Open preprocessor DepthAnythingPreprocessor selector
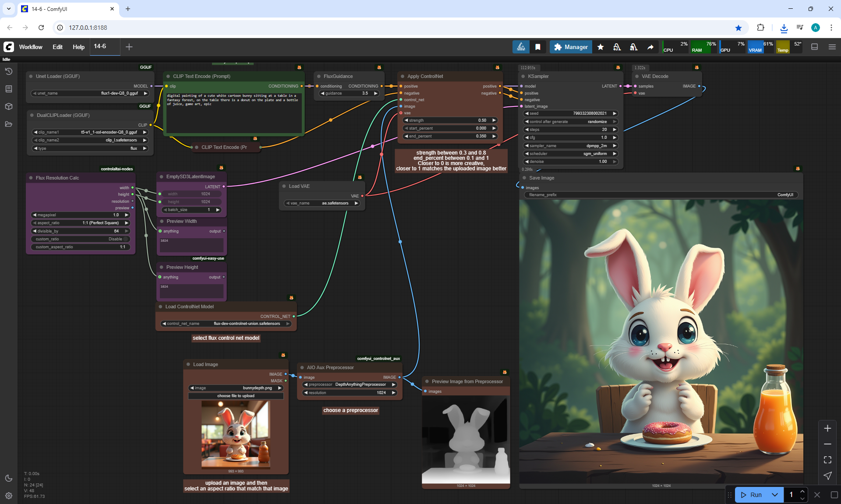Screen dimensions: 841x504 pyautogui.click(x=350, y=384)
